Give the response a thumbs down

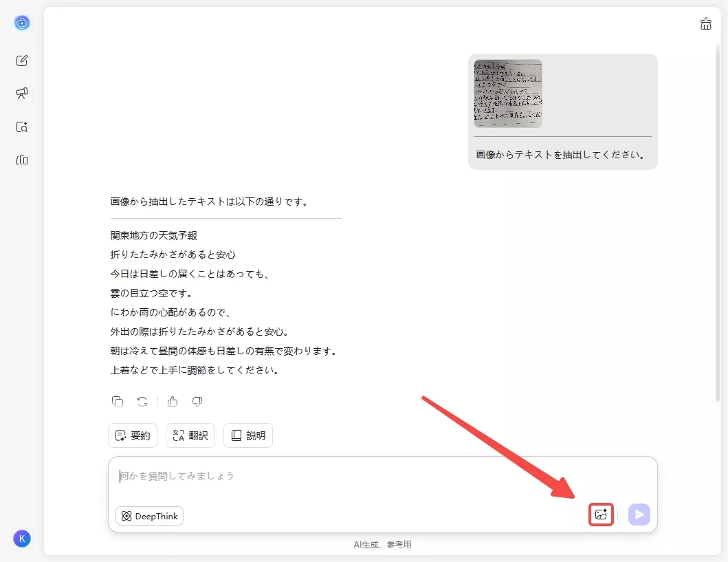pos(197,401)
